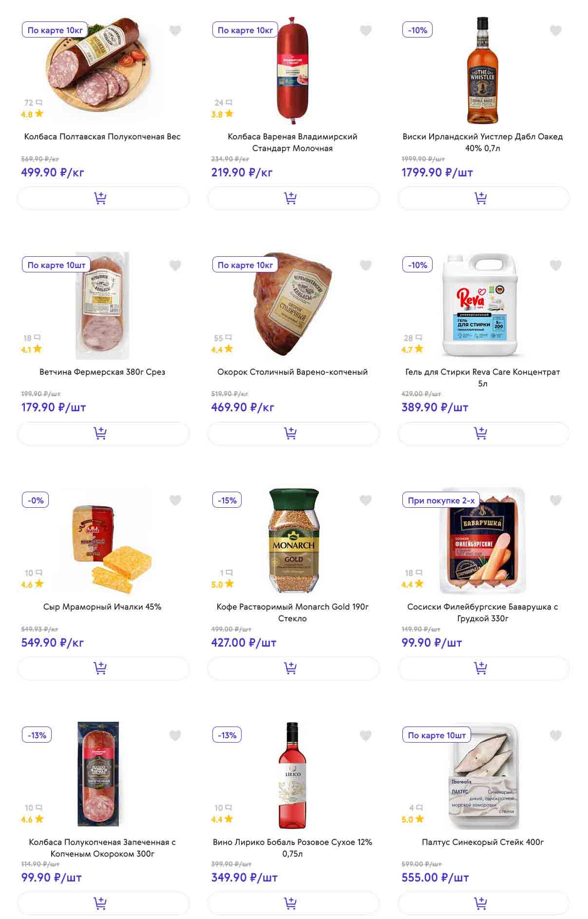Mark Сосиски Баварушка as favorite
The width and height of the screenshot is (588, 919).
(555, 500)
